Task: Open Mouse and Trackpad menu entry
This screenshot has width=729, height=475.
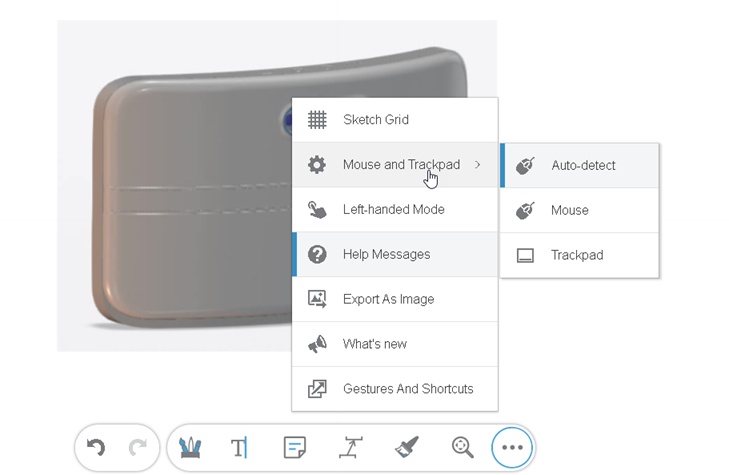Action: (395, 165)
